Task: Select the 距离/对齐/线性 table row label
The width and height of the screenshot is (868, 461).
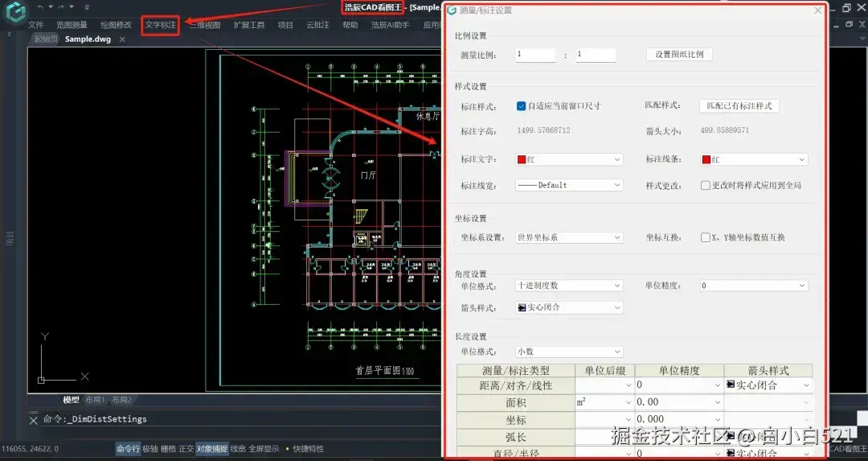Action: click(516, 385)
